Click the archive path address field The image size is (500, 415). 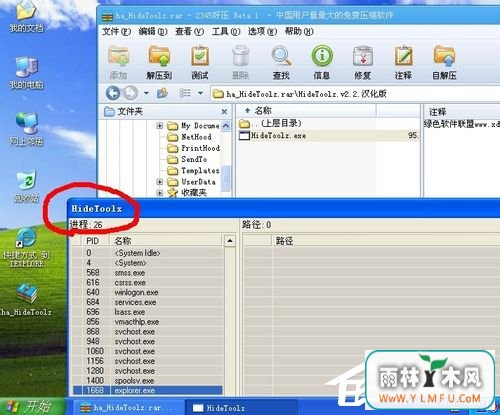click(x=355, y=94)
